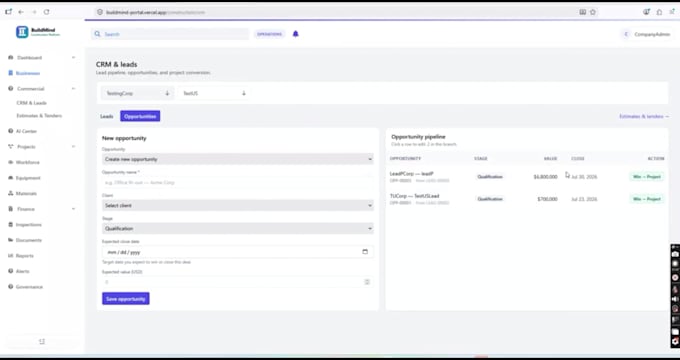Open the Reports icon
This screenshot has height=360, width=680.
point(11,255)
